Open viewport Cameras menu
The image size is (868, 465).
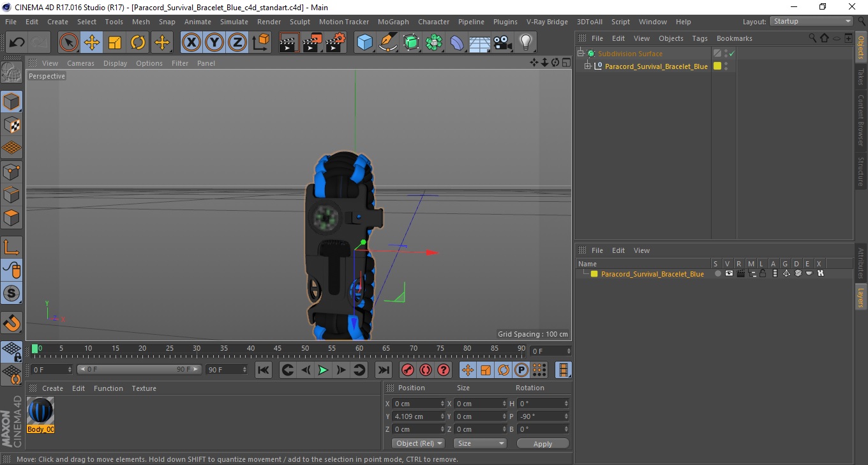coord(80,63)
